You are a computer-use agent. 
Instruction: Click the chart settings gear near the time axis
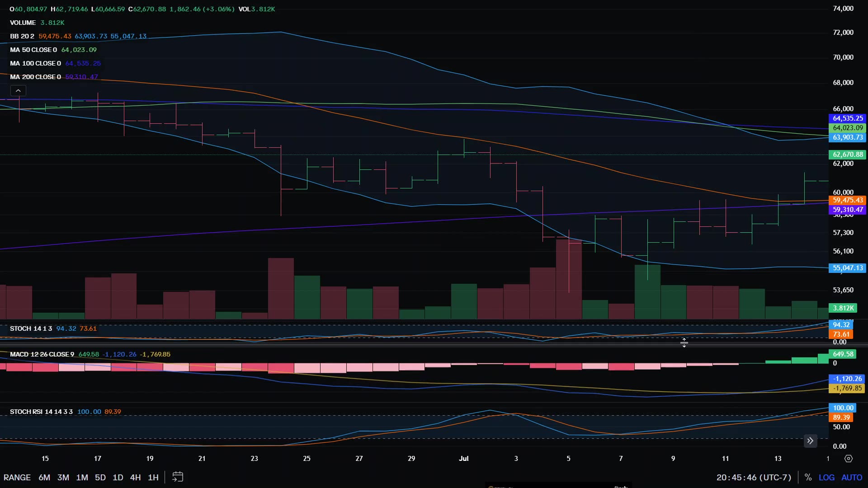tap(849, 458)
